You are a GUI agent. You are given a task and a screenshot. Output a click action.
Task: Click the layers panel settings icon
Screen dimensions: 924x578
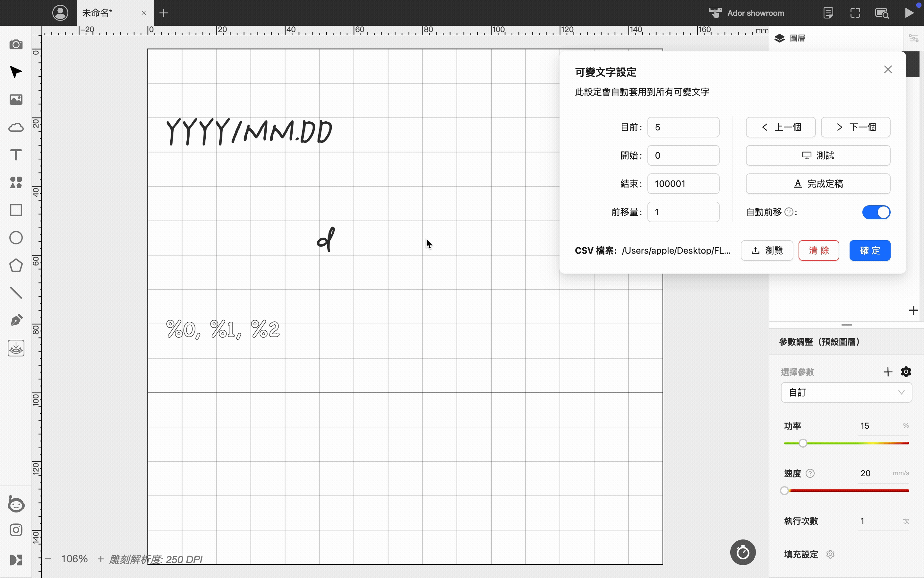913,38
